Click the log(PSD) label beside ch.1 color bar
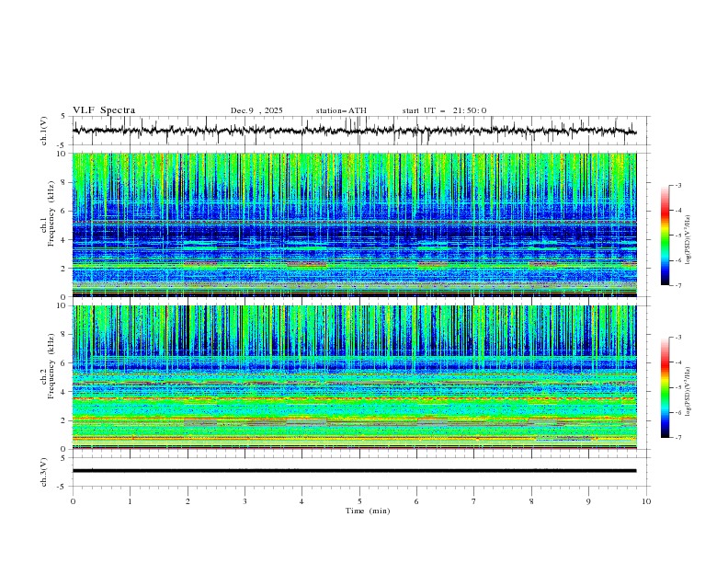Viewport: 728px width, 563px height. click(x=688, y=240)
